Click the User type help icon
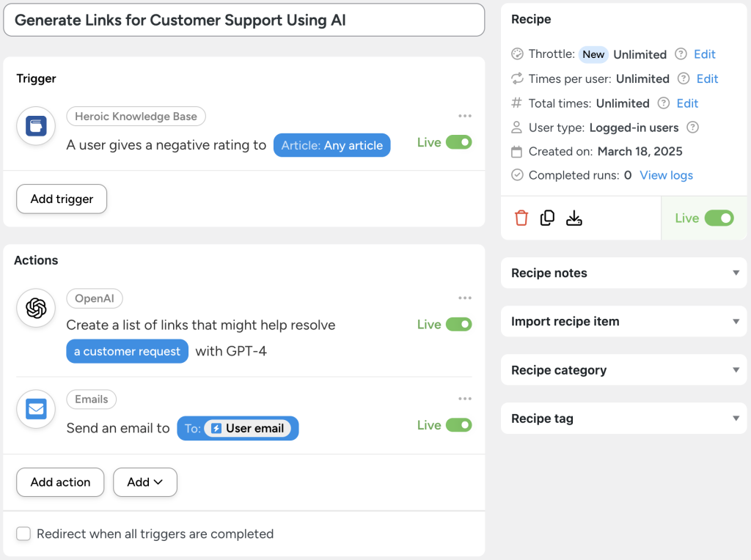The height and width of the screenshot is (560, 751). point(692,127)
